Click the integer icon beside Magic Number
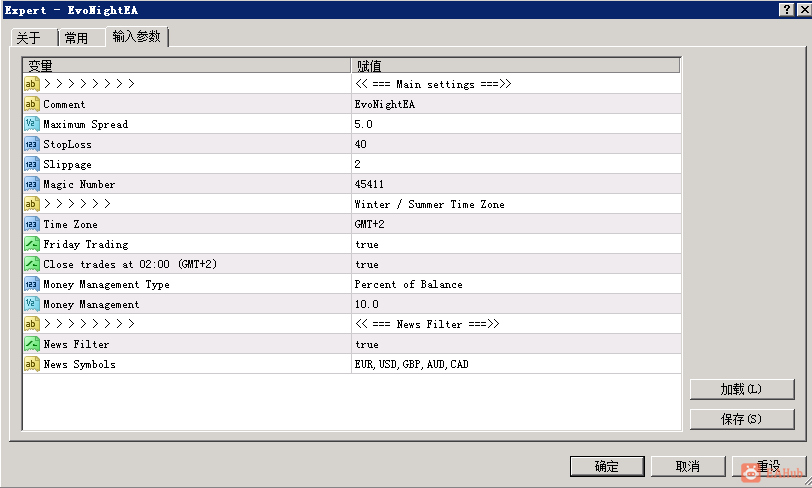This screenshot has width=812, height=488. 32,184
